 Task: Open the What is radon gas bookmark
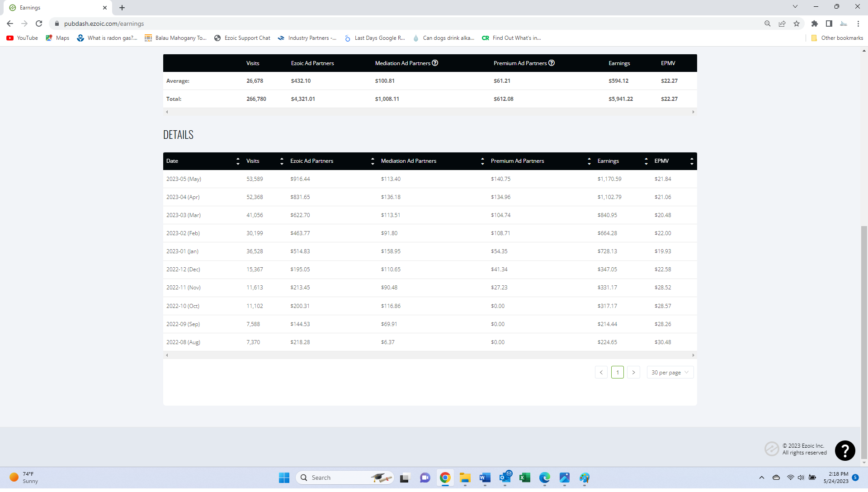[x=107, y=38]
